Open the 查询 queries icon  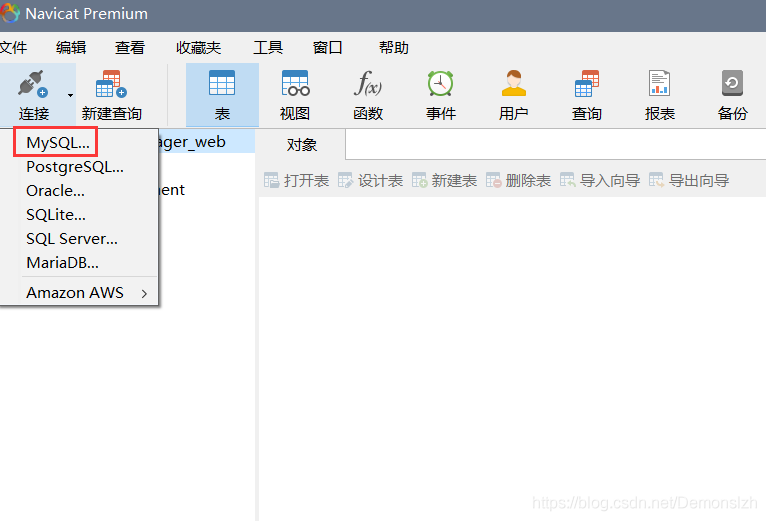[587, 84]
